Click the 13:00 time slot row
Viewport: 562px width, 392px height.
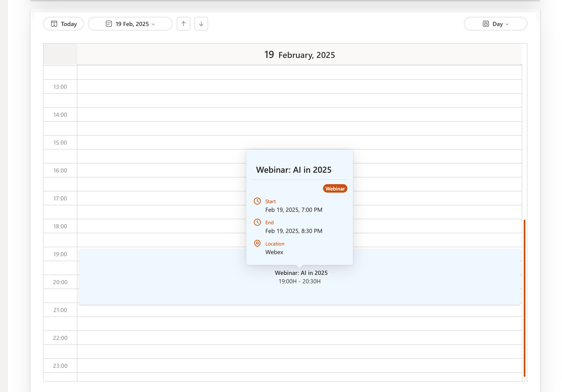[x=299, y=86]
